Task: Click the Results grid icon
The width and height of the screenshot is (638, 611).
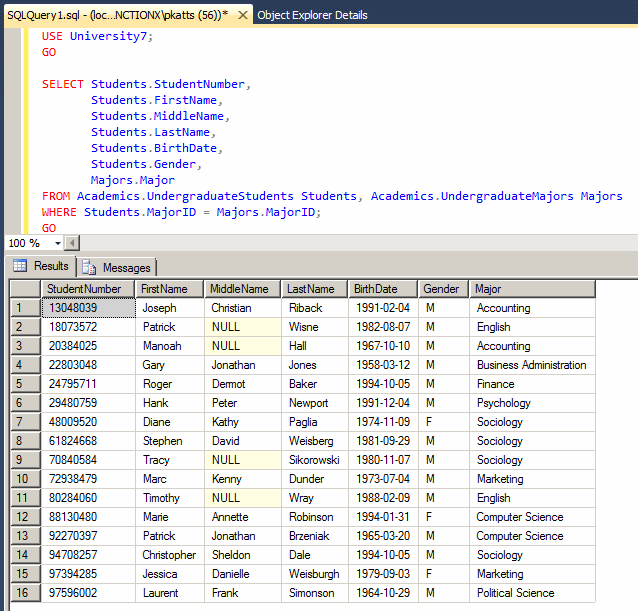Action: pos(20,266)
